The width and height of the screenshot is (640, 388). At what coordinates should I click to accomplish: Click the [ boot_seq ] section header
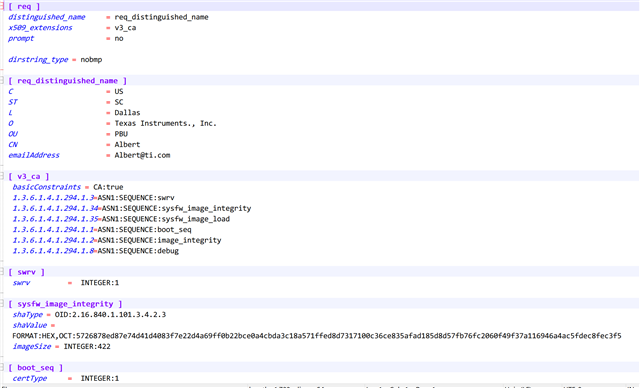(36, 367)
